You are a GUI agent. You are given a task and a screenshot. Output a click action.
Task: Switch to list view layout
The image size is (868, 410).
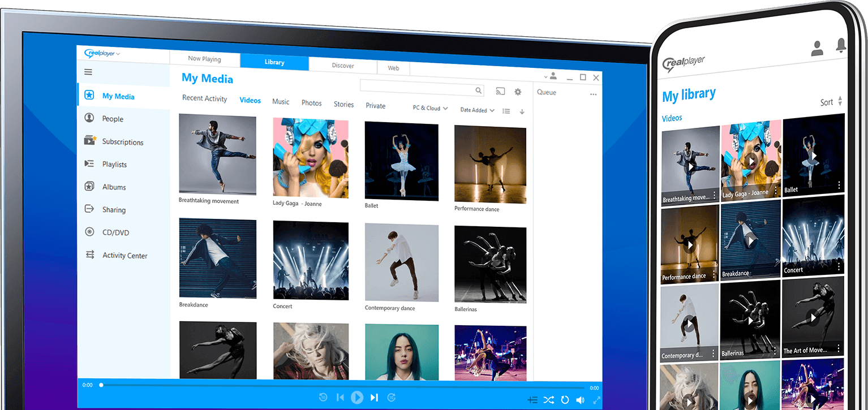click(x=506, y=111)
